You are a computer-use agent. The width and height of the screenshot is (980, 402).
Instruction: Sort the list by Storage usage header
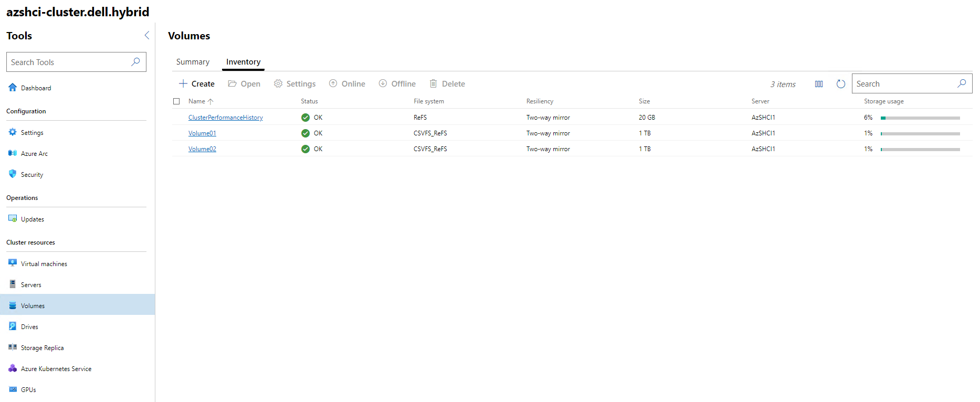[883, 101]
